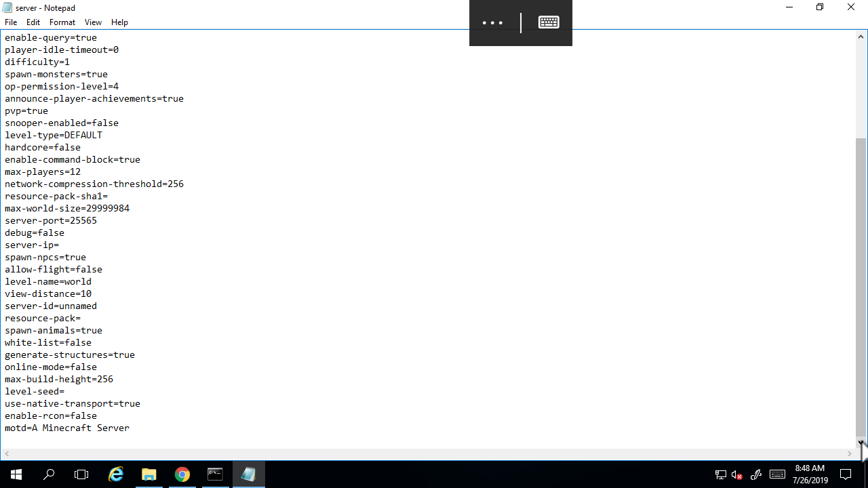Click the vertical scrollbar up arrow

point(861,36)
